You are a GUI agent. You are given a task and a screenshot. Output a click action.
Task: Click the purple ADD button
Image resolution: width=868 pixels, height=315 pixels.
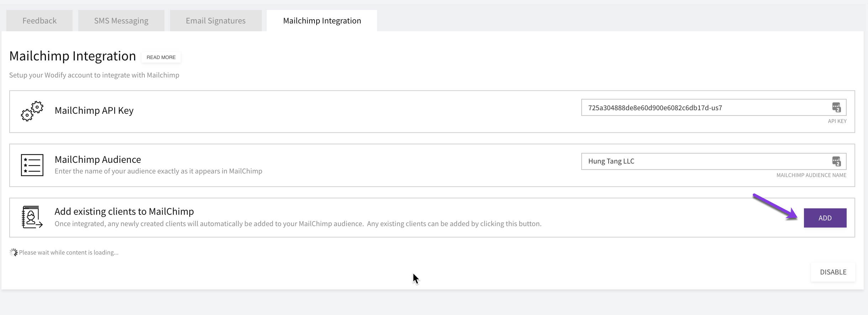[825, 218]
